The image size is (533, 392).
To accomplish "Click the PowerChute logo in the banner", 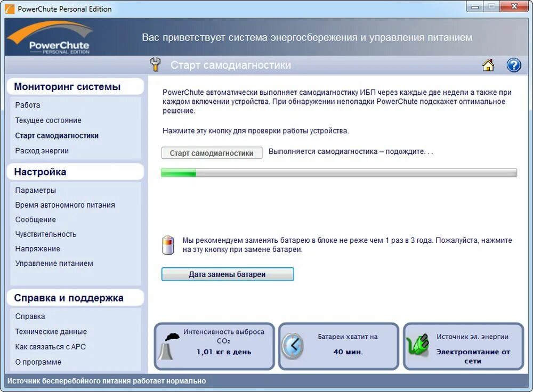I will coord(51,38).
